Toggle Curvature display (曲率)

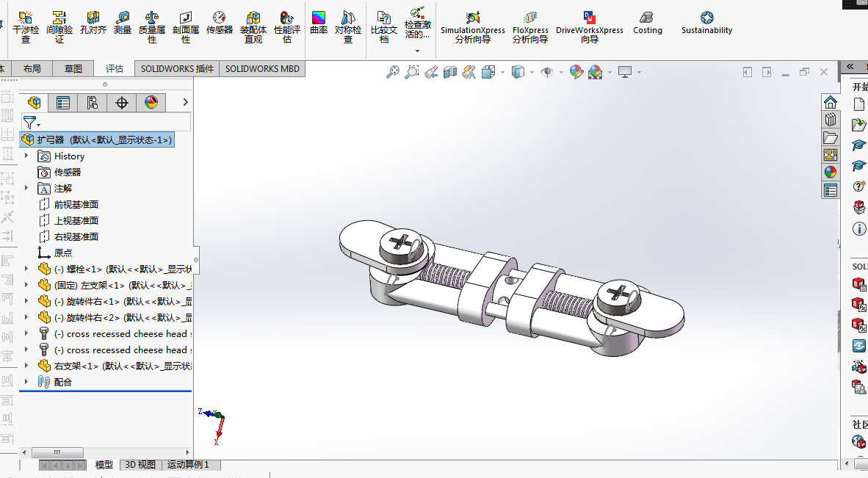click(318, 23)
